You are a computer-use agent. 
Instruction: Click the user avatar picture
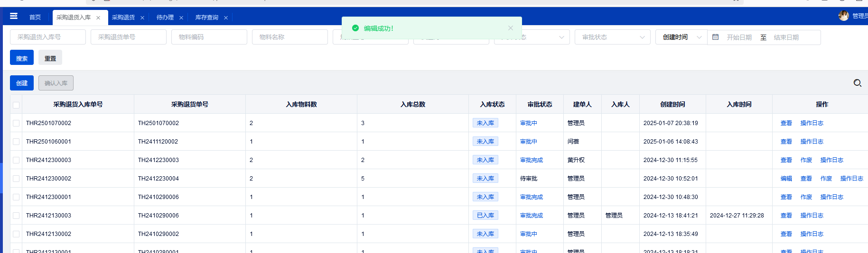click(843, 16)
